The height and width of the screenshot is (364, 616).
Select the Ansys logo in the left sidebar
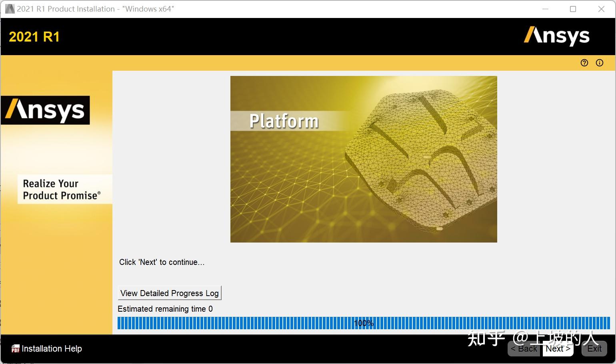point(46,111)
